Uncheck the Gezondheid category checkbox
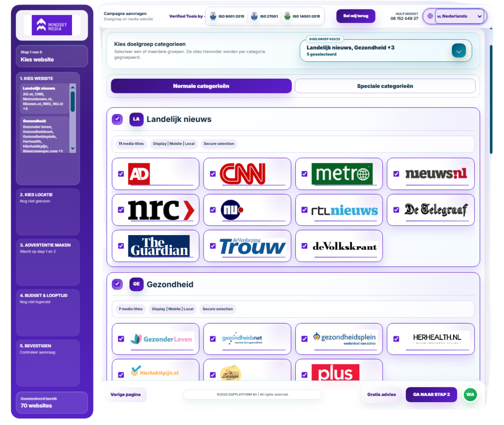The width and height of the screenshot is (504, 425). [x=117, y=284]
